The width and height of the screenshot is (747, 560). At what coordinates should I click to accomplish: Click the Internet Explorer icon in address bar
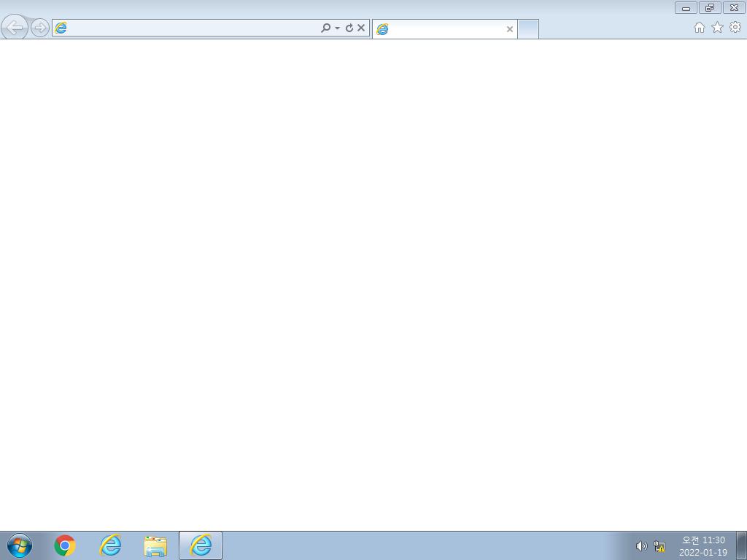click(61, 28)
